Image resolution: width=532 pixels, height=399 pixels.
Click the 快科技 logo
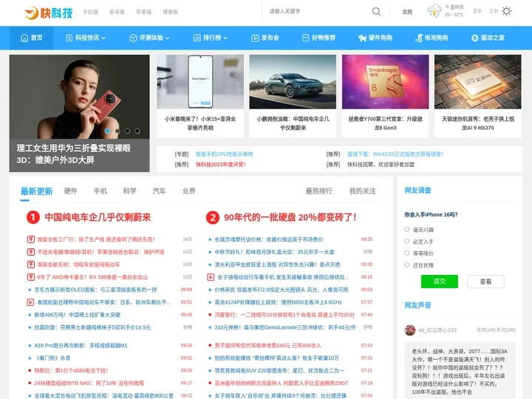tap(49, 13)
